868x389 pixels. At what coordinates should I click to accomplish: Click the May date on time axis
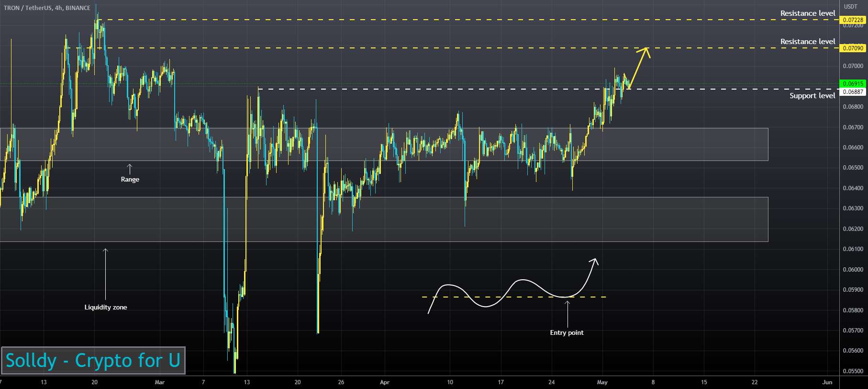click(x=602, y=382)
